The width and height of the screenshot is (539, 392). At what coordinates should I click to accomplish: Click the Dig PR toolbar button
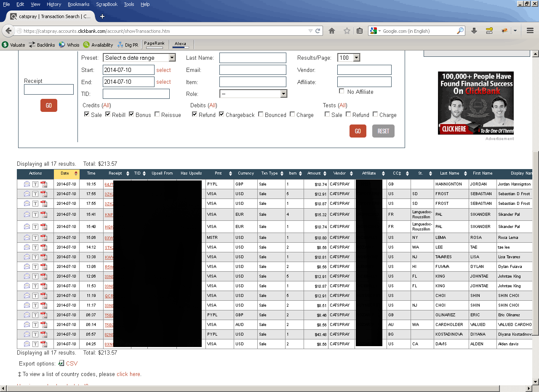point(128,45)
